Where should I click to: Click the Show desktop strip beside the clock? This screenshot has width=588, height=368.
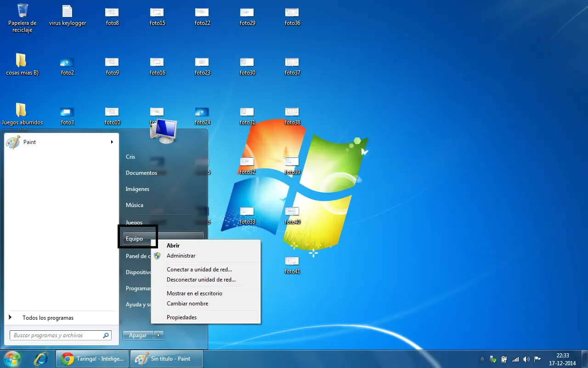coord(584,359)
